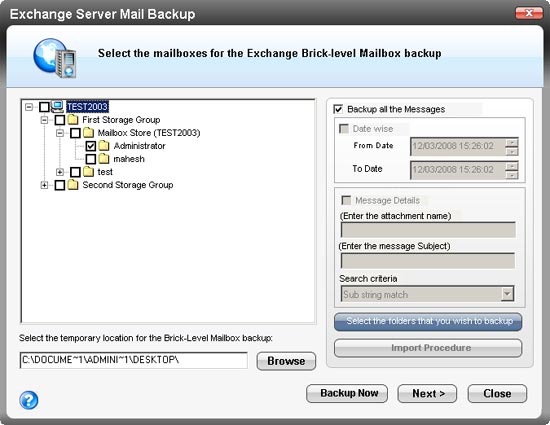The image size is (550, 425).
Task: Click the test folder icon
Action: 88,172
